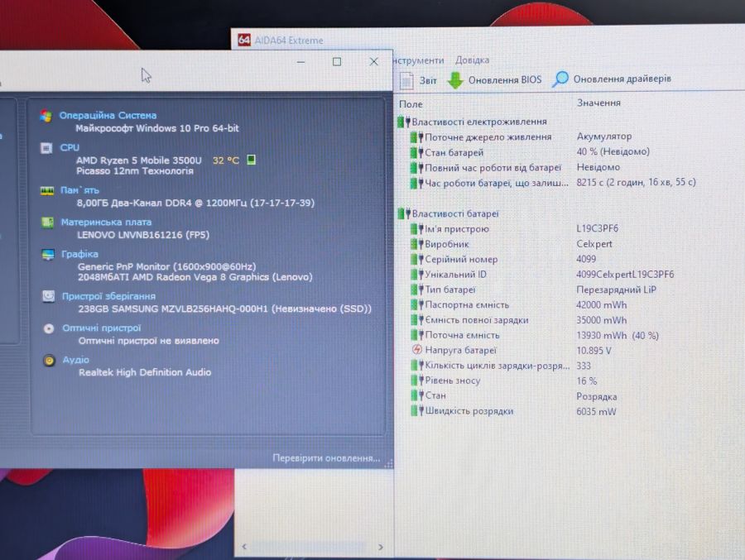Image resolution: width=745 pixels, height=560 pixels.
Task: Click the icon beside Виробник
Action: click(416, 244)
